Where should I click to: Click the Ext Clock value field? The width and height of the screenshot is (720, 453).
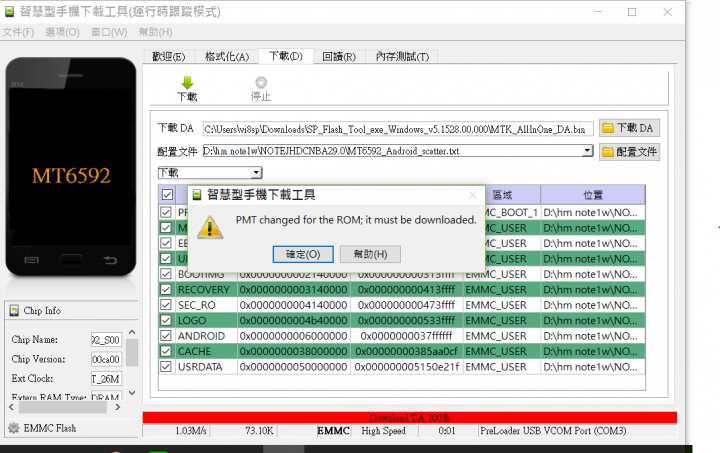pos(107,379)
